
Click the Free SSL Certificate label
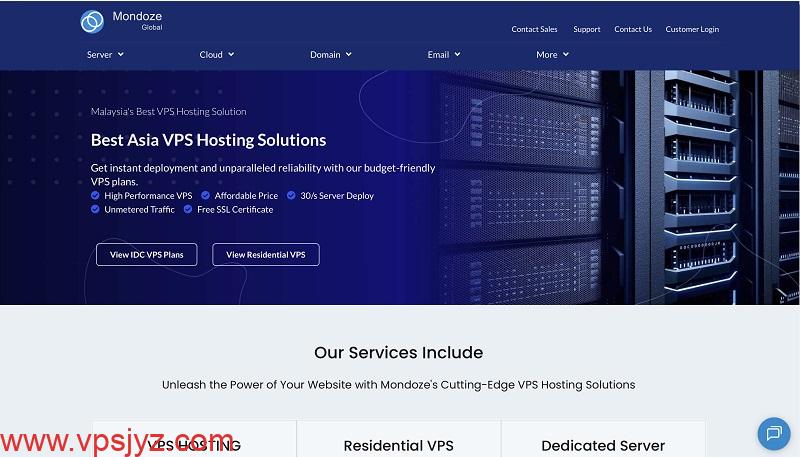pos(235,209)
